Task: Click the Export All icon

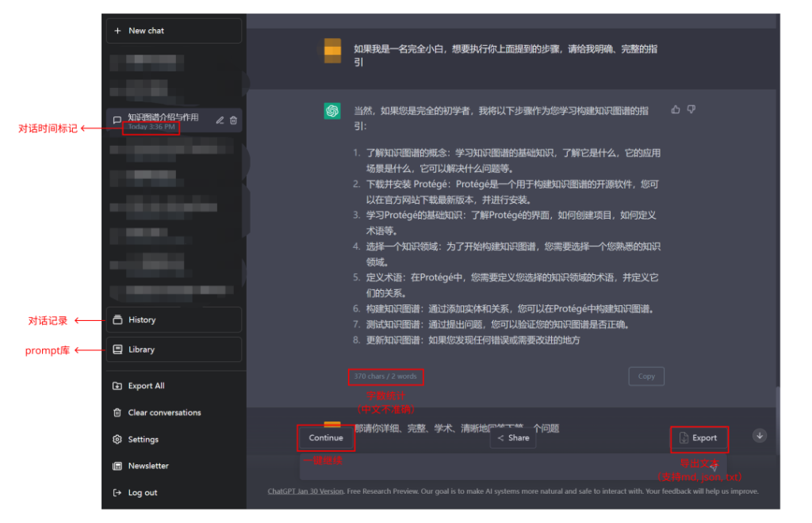Action: [x=118, y=385]
